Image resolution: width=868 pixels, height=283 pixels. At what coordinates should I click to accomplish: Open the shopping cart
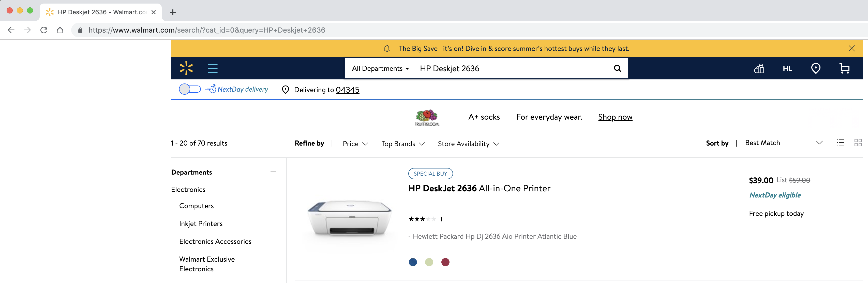[x=844, y=68]
